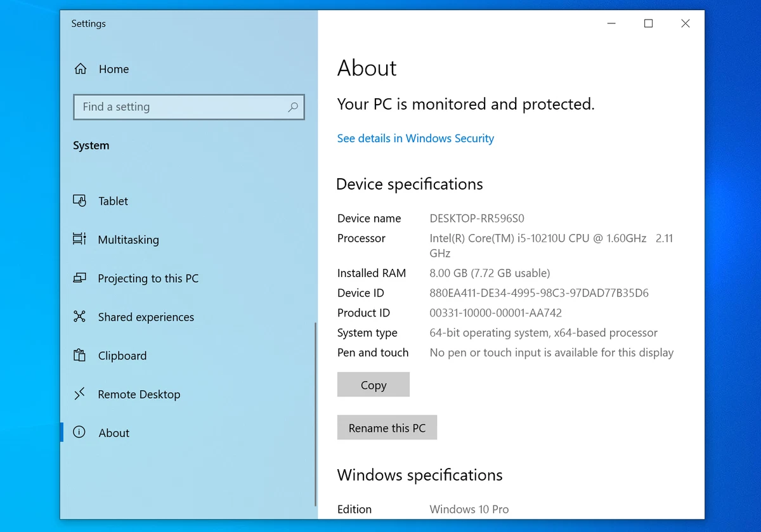This screenshot has width=761, height=532.
Task: Select Product ID 00331-10000-00001-AA742
Action: pos(496,313)
